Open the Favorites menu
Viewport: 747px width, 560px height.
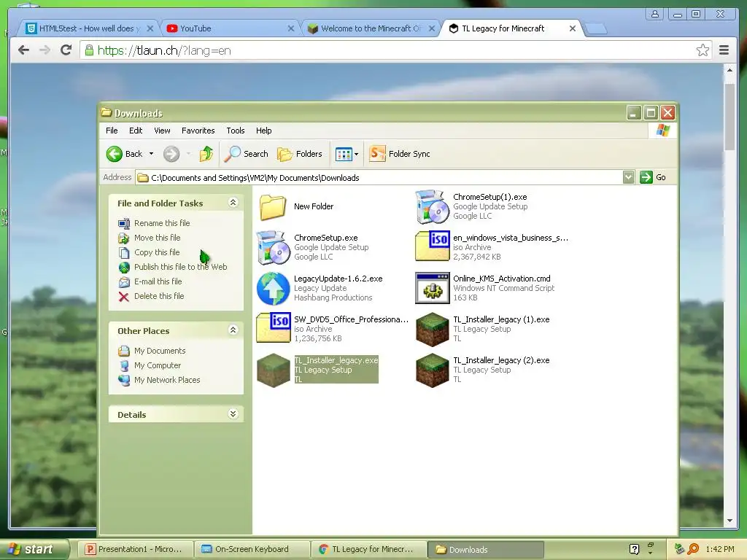198,131
